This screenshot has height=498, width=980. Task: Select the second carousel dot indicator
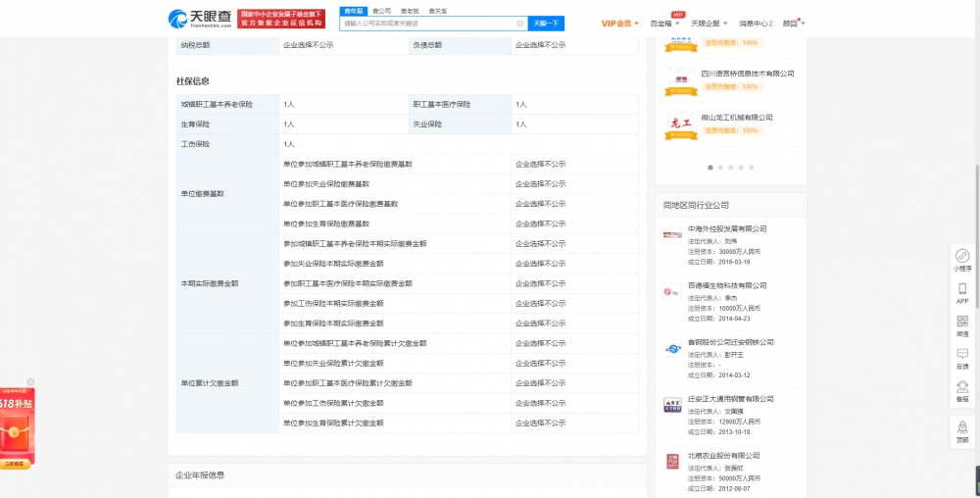[720, 168]
